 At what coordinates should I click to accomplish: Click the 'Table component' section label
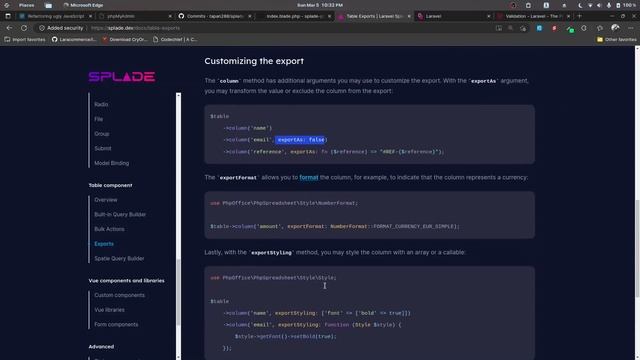tap(110, 185)
